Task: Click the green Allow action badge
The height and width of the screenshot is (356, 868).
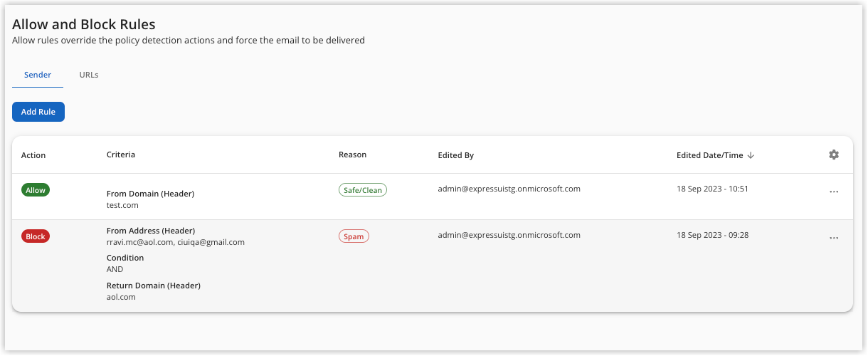Action: click(x=36, y=190)
